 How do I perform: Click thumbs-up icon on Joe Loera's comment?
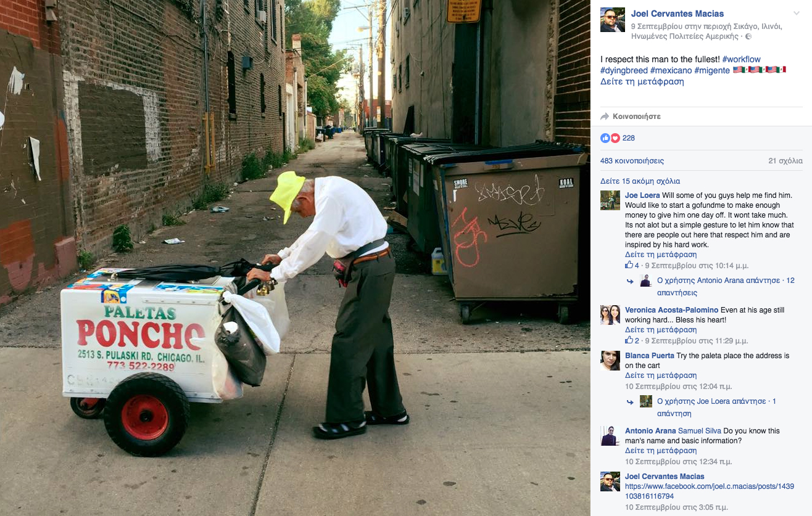[629, 265]
